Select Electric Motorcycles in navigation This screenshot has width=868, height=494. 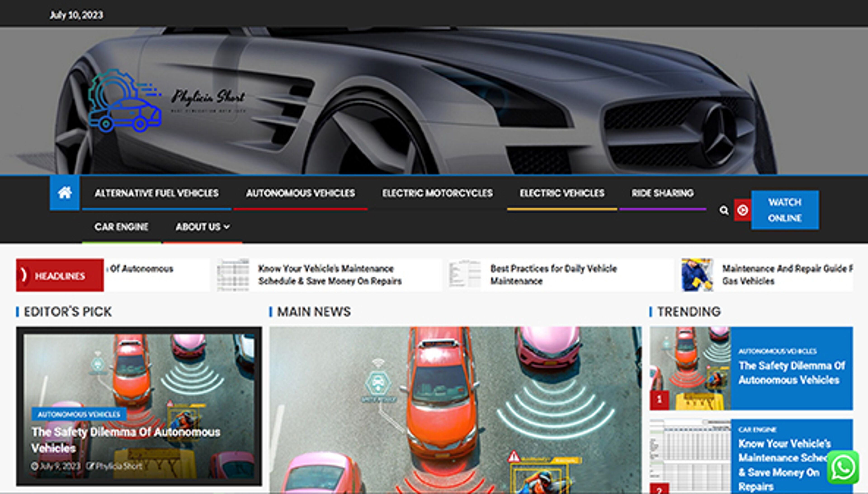click(437, 193)
